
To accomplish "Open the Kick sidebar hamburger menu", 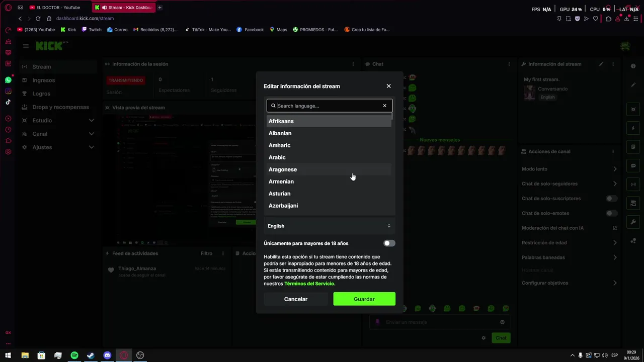I will point(26,46).
